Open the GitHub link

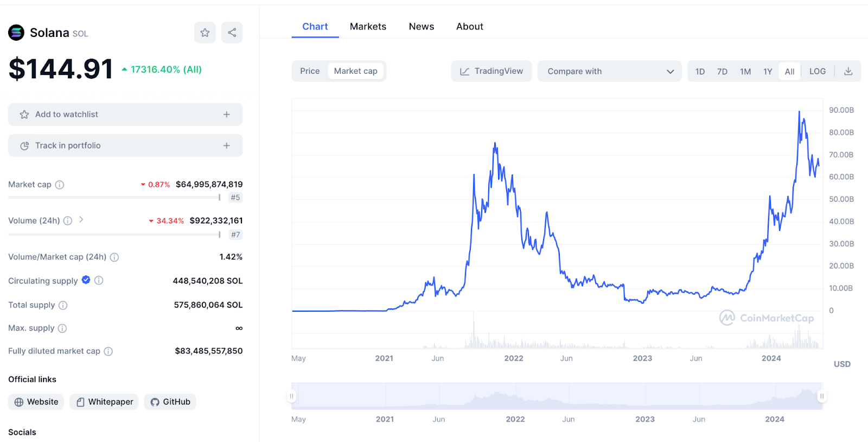[170, 402]
